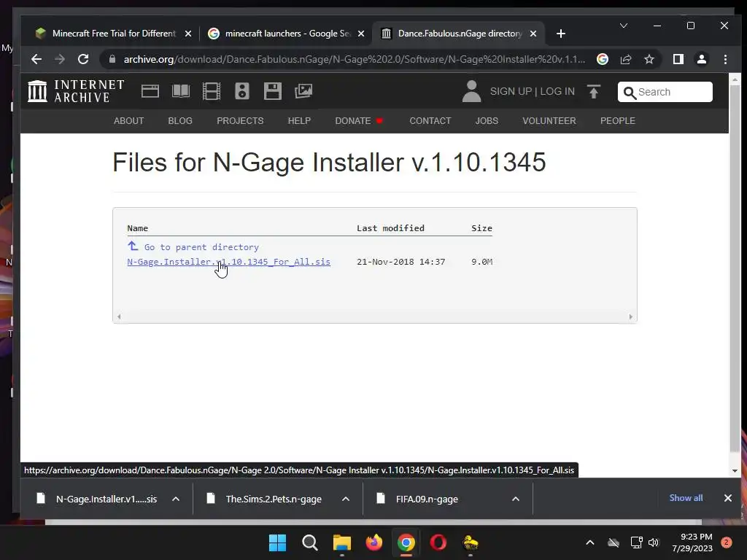Open the Web (Wayback) icon

click(150, 91)
